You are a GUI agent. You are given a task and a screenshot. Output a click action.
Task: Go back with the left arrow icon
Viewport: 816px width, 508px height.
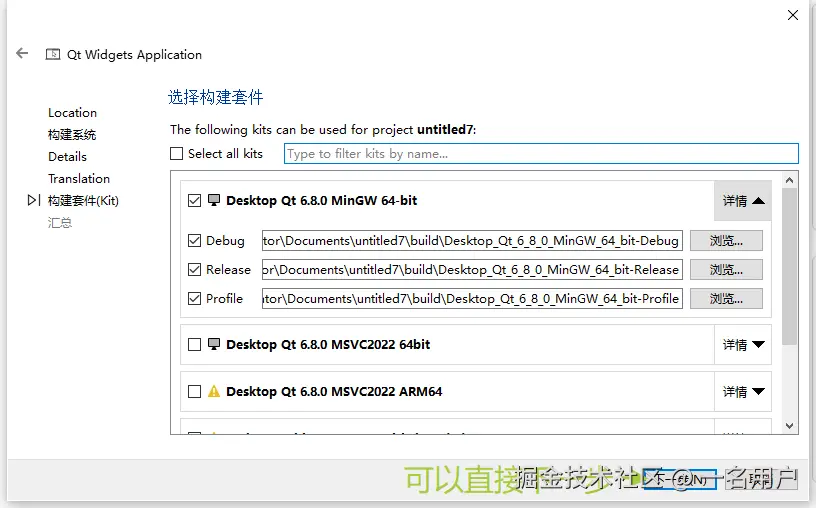(x=22, y=53)
